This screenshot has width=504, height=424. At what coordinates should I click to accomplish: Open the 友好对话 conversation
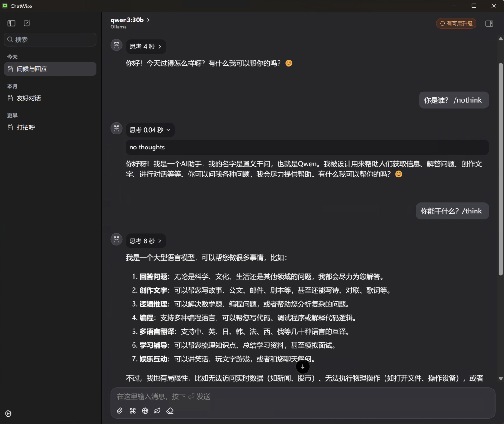(50, 98)
